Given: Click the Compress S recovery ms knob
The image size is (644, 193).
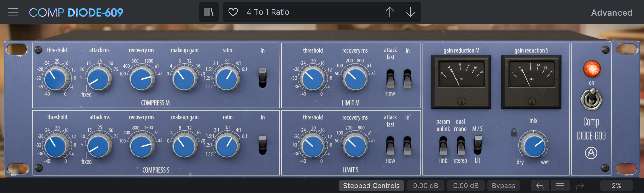Looking at the screenshot, I should tap(142, 146).
